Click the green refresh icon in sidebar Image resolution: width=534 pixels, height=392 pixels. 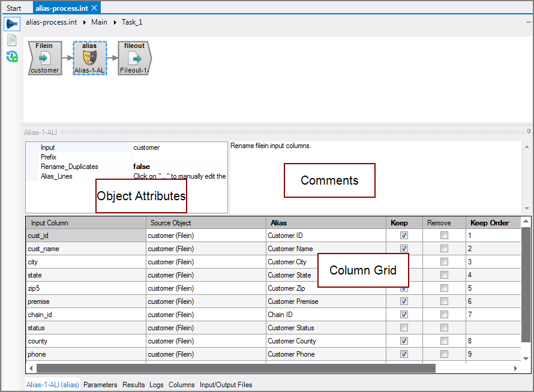tap(12, 57)
